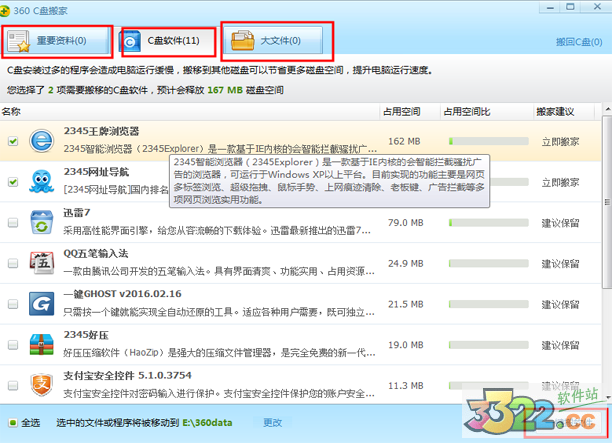Toggle the 全选 select-all checkbox
The image size is (612, 443).
(x=13, y=423)
